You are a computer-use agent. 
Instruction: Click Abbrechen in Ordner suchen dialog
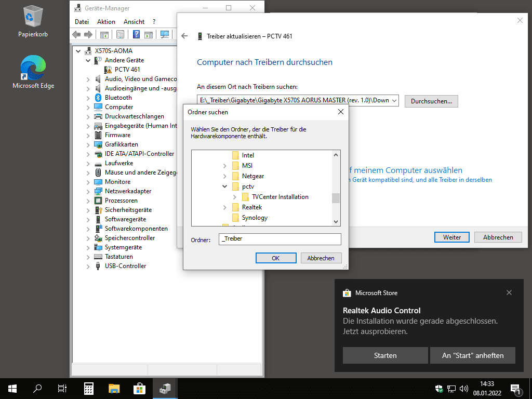pos(321,258)
